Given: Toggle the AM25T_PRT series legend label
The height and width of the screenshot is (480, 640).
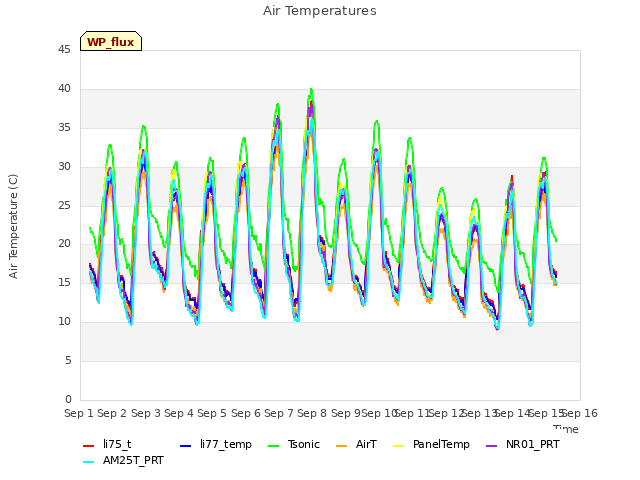Looking at the screenshot, I should click(x=133, y=461).
